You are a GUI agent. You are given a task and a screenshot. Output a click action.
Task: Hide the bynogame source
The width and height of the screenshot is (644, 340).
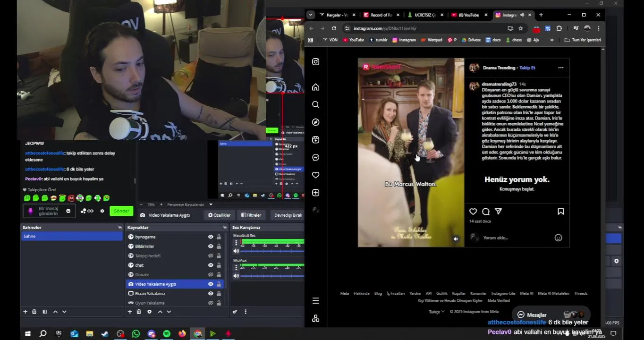pyautogui.click(x=211, y=237)
